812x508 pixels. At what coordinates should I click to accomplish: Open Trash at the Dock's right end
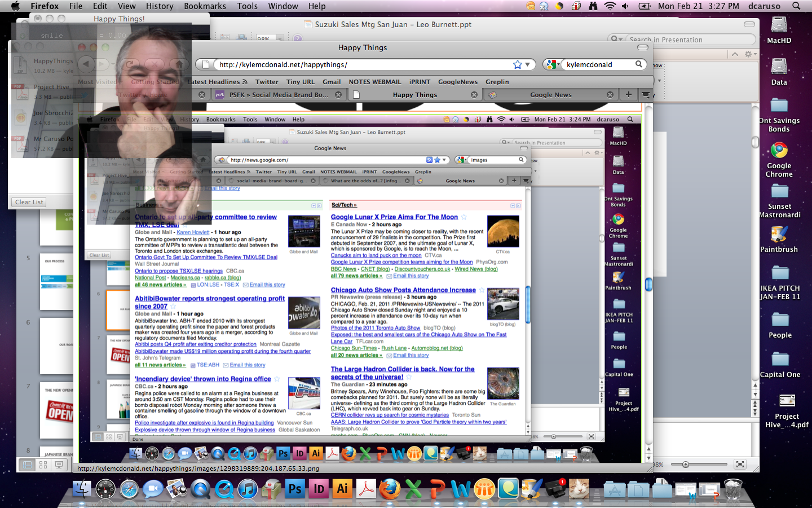coord(733,489)
